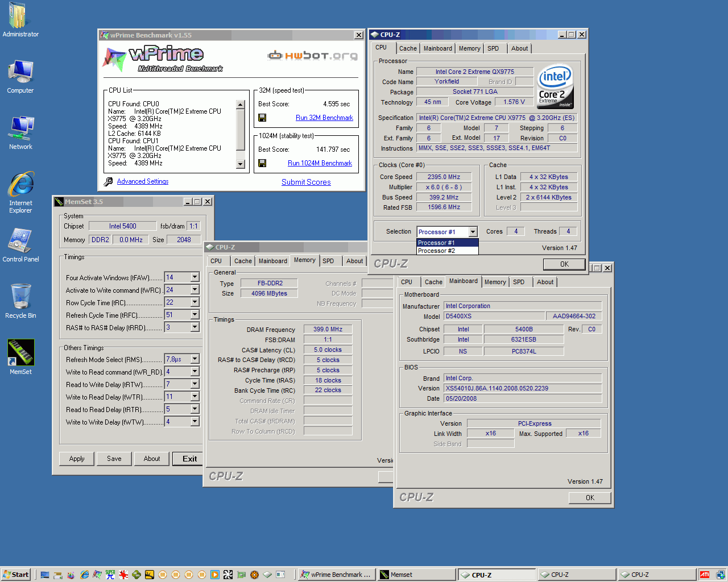Open the Control Panel desktop icon

coord(20,246)
